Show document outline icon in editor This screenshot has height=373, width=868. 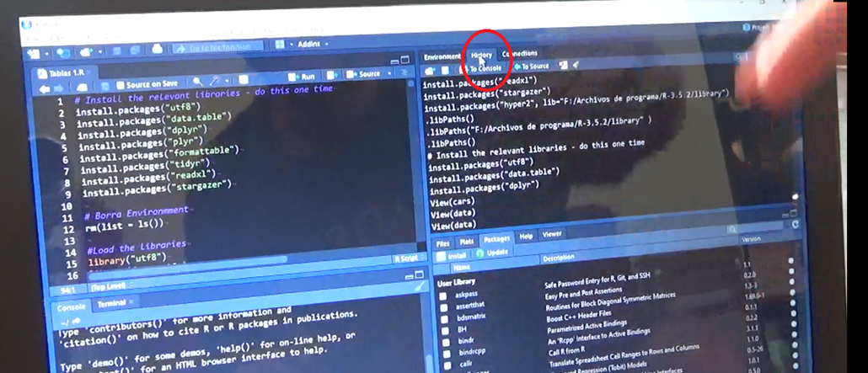click(404, 72)
